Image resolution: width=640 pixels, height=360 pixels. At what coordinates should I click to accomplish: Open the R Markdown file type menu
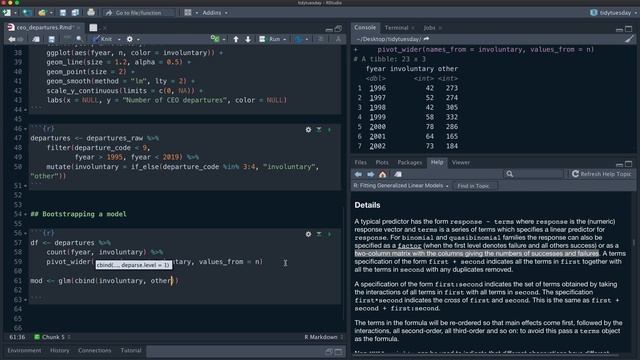[324, 337]
